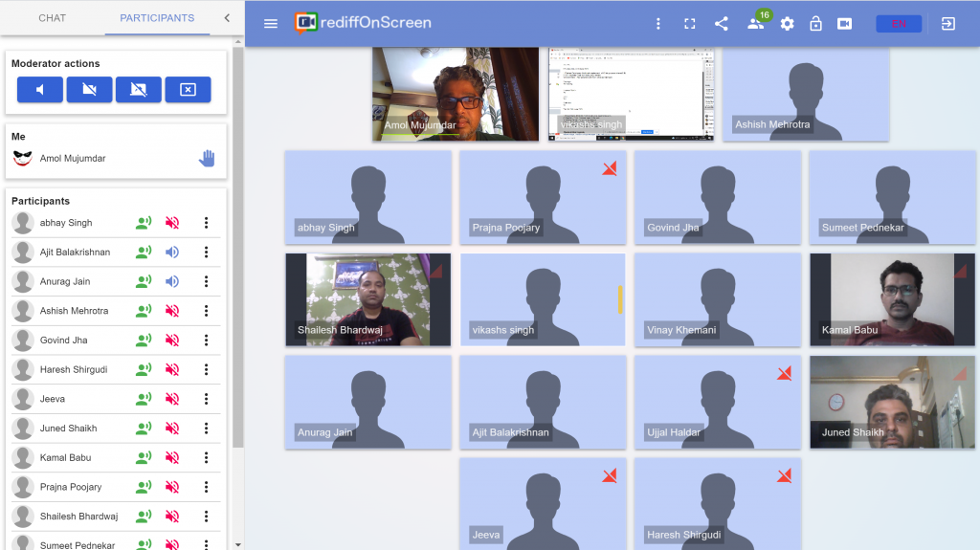Open options menu for Ajit Balakrishnan
The width and height of the screenshot is (980, 550).
pos(207,252)
